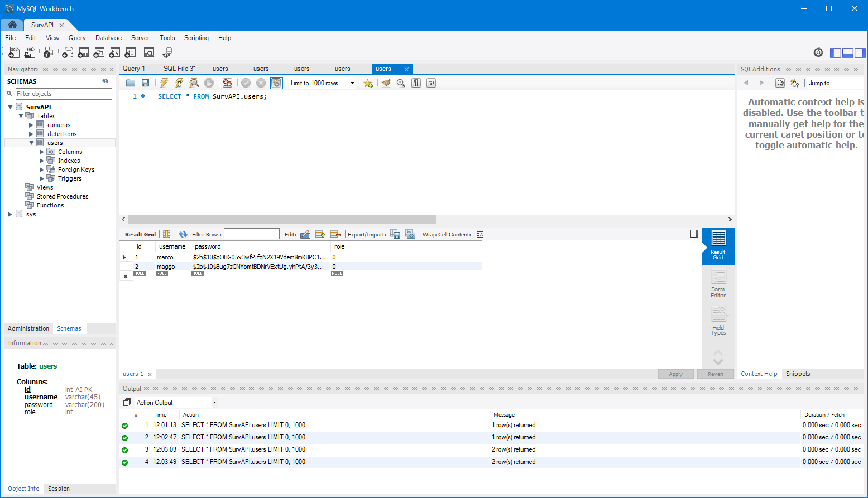Open a new SQL tab for queries

point(14,53)
